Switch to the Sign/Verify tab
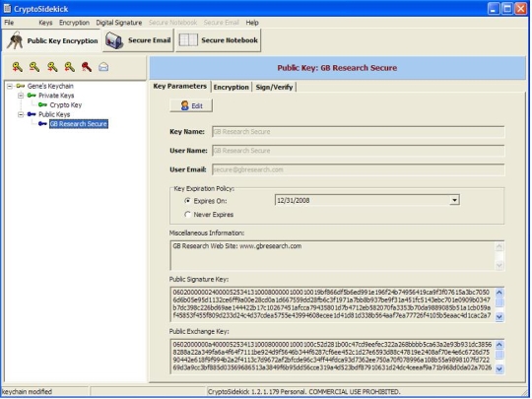Screen dimensions: 532x399 pos(274,88)
